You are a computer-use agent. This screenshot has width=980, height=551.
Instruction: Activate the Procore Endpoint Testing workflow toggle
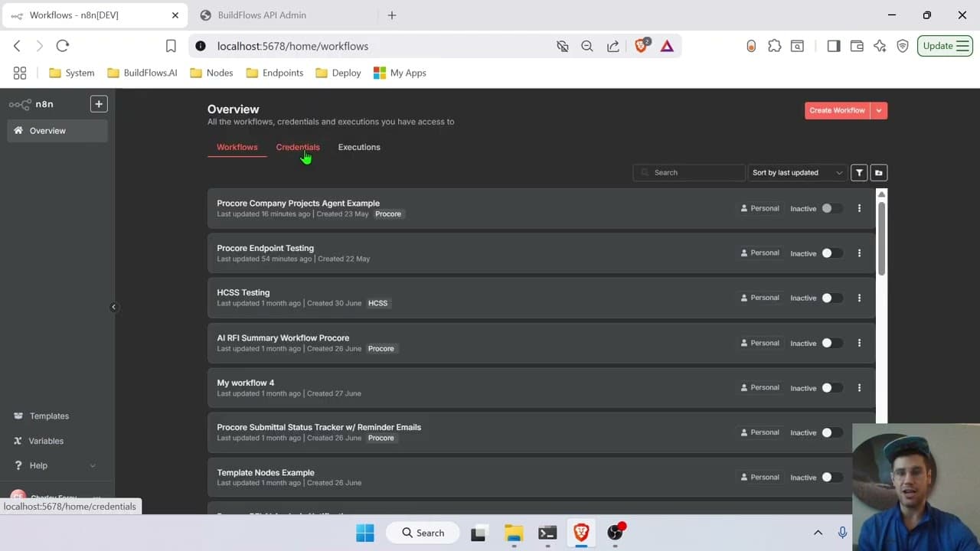(x=831, y=253)
